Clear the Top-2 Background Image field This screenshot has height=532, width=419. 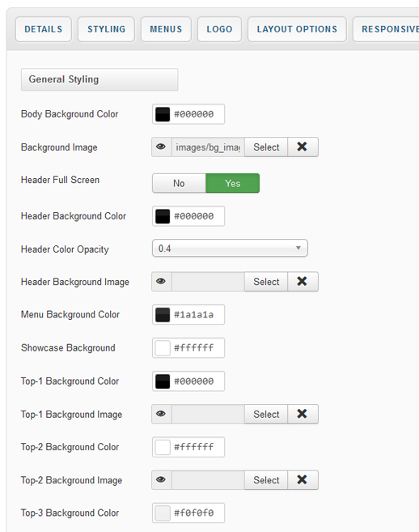pyautogui.click(x=303, y=479)
